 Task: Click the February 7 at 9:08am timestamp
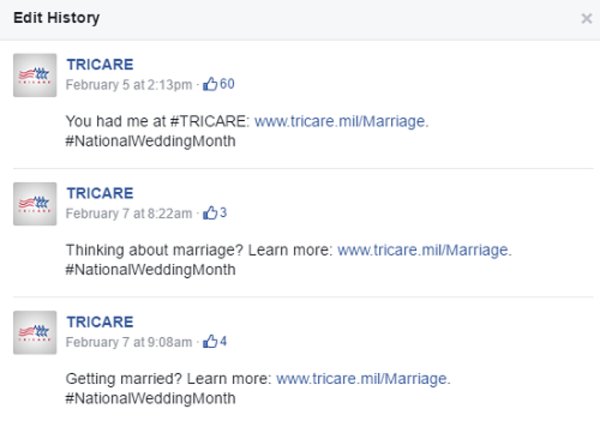tap(129, 343)
